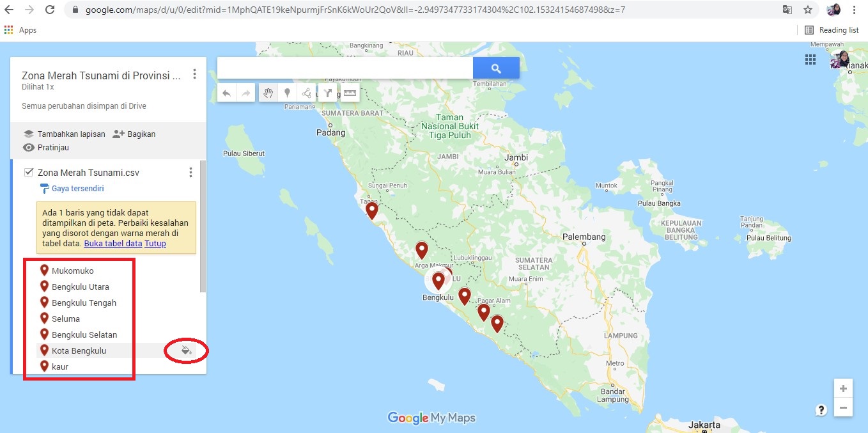The width and height of the screenshot is (868, 433).
Task: Select the Add directions tool
Action: tap(328, 93)
